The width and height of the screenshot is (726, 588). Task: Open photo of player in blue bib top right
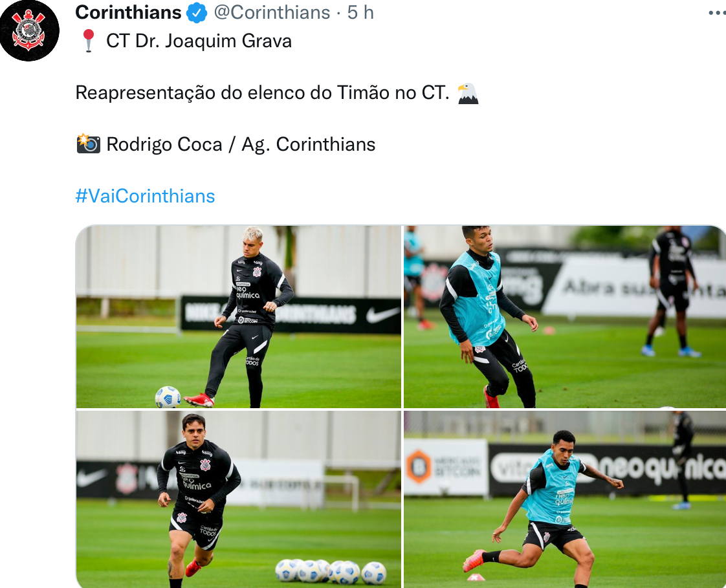point(565,317)
